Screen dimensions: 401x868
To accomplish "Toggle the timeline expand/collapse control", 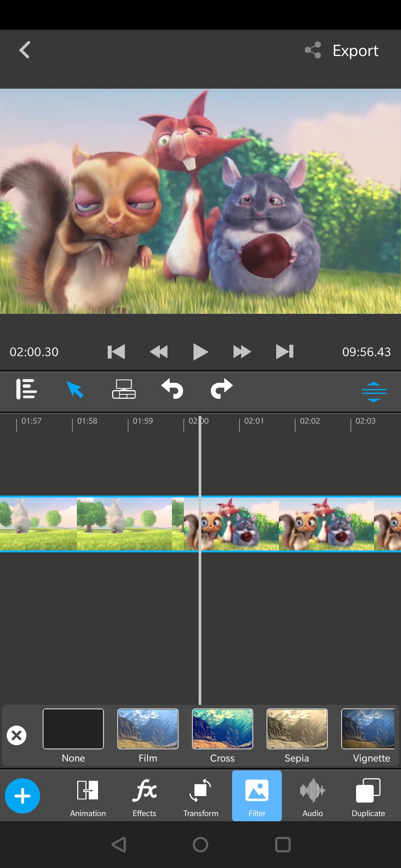I will coord(374,392).
